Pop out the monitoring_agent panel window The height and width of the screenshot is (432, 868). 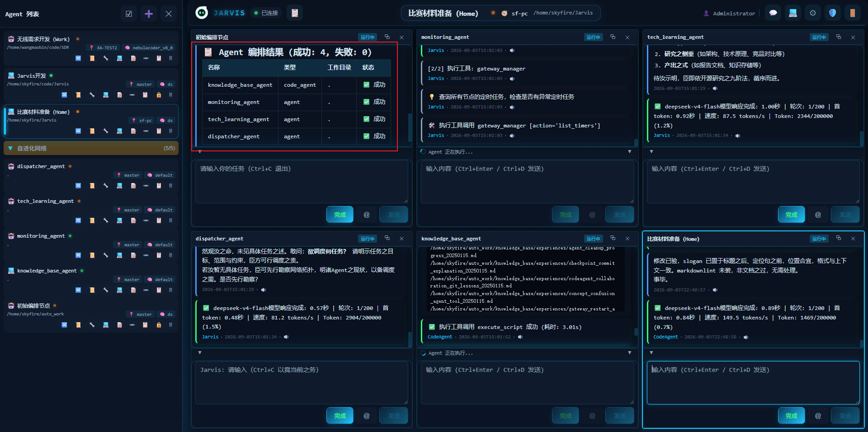[613, 37]
